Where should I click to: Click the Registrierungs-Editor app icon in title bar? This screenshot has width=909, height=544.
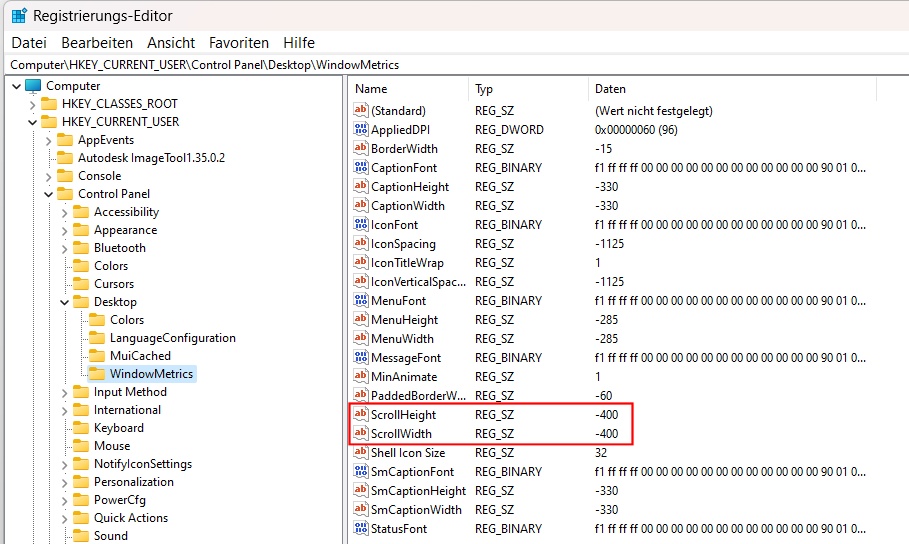click(x=19, y=16)
